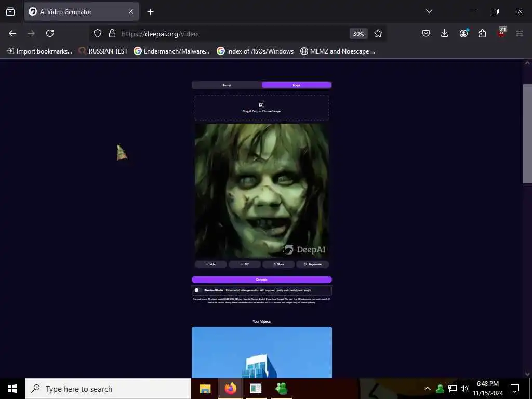Open network status tray icon
Screen dimensions: 532x399
pos(453,389)
